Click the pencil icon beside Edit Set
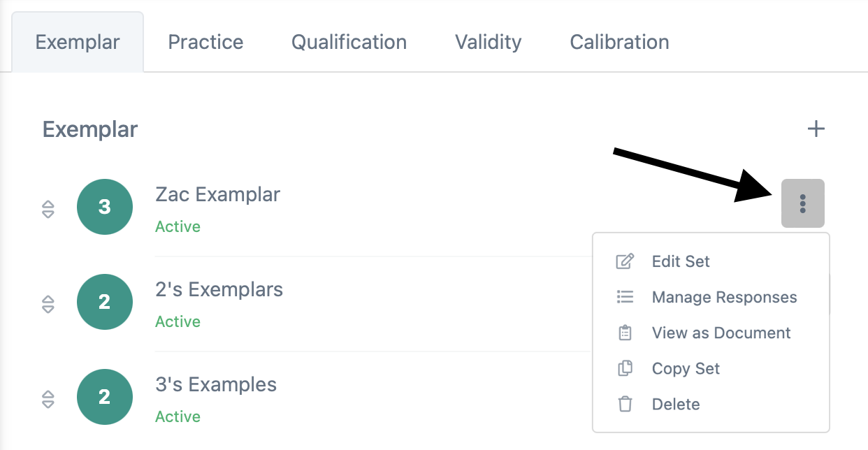The image size is (868, 450). 625,261
